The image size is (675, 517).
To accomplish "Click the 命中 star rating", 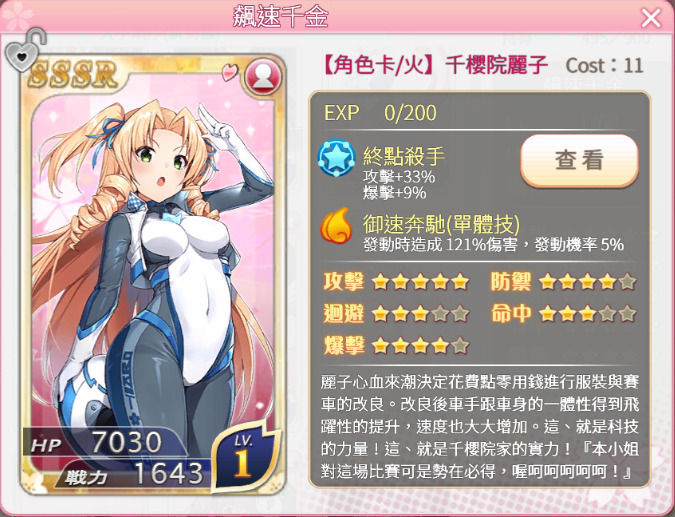I will [x=587, y=314].
